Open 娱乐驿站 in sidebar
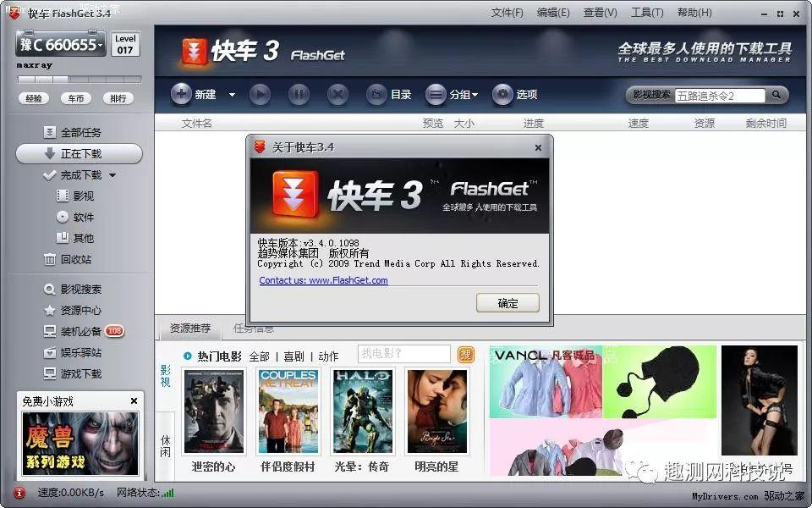This screenshot has width=812, height=508. pos(73,352)
